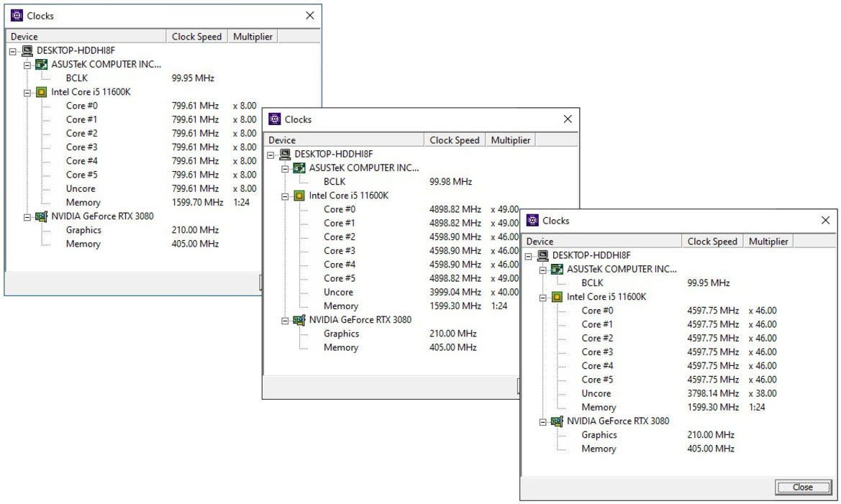
Task: Collapse the ASUSTeK node in the front-right window
Action: coord(542,270)
